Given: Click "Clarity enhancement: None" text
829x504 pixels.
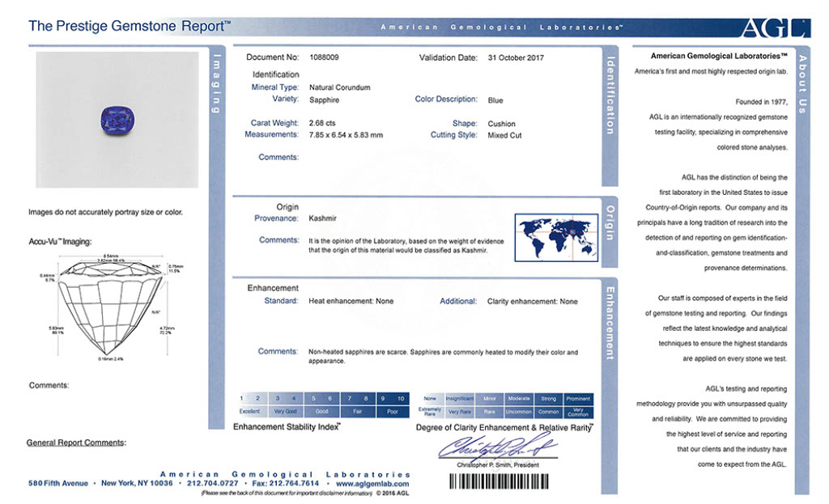Looking at the screenshot, I should [533, 302].
